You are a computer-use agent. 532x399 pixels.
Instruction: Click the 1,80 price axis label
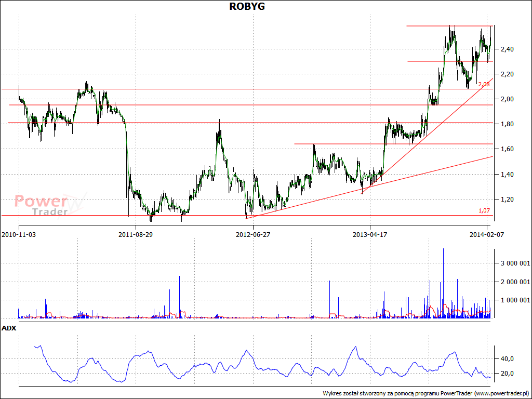pyautogui.click(x=507, y=124)
